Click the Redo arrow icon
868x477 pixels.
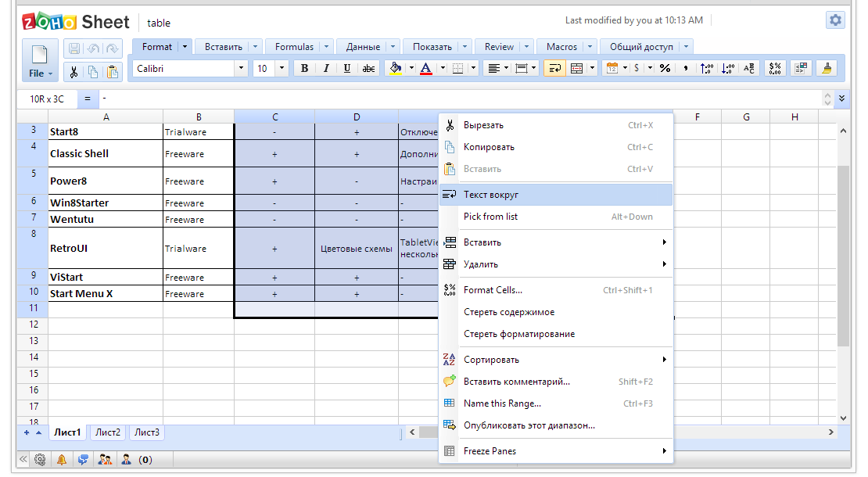click(x=113, y=48)
